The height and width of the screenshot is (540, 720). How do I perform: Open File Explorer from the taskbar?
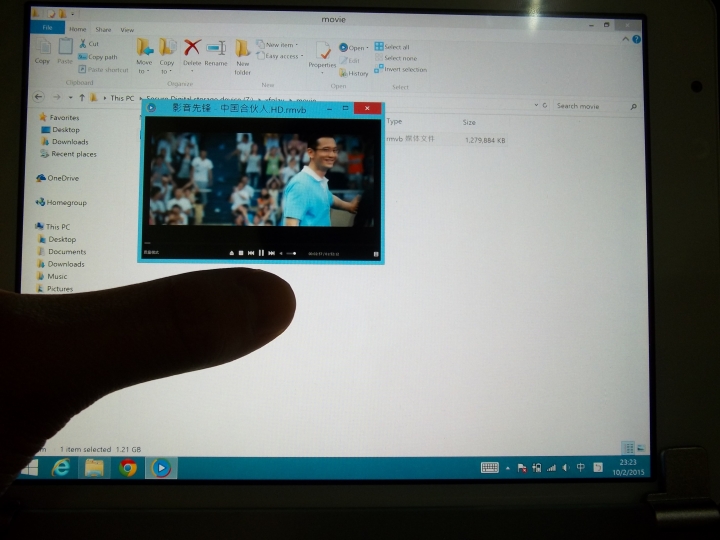94,468
